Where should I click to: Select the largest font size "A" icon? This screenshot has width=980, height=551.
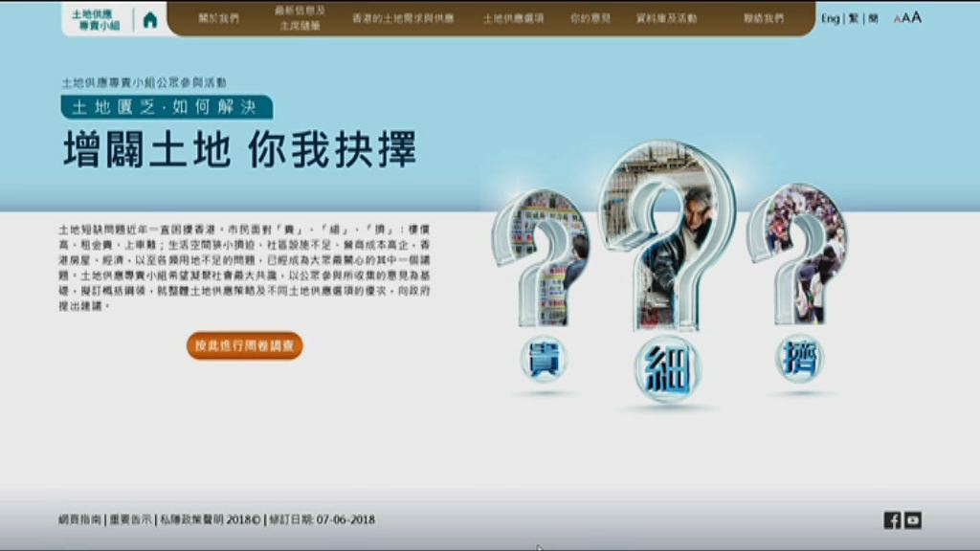click(x=914, y=15)
